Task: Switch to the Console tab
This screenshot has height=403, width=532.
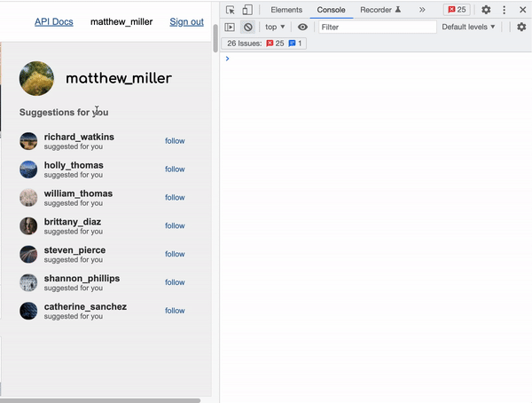Action: (x=331, y=10)
